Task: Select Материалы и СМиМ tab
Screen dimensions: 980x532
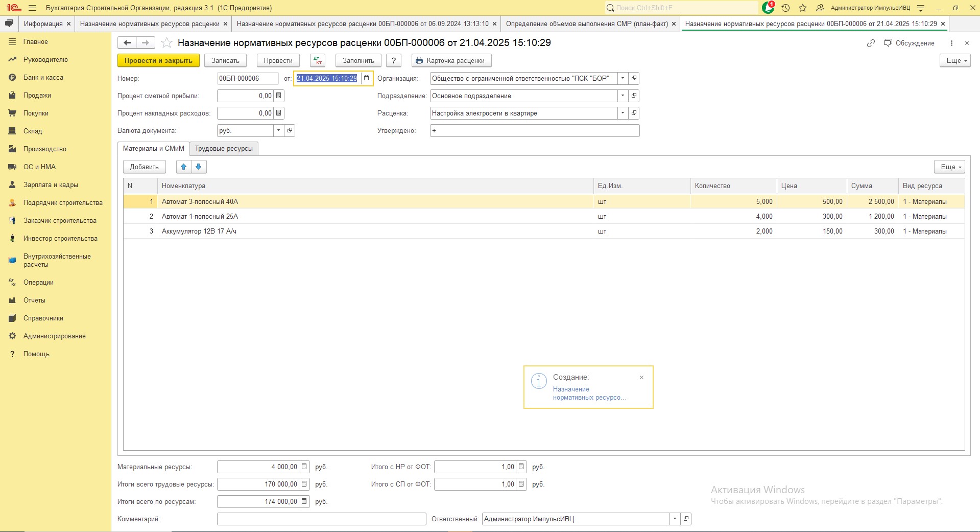Action: (154, 149)
